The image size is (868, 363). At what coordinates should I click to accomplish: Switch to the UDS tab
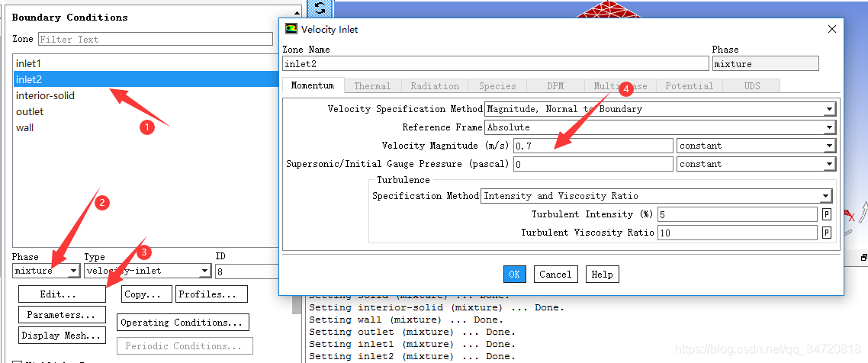[x=752, y=85]
